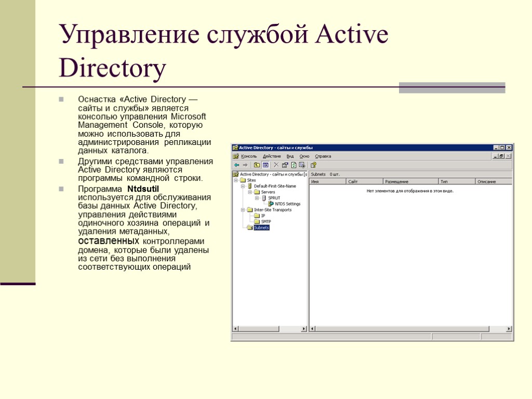Click the title bar Active Directory icon
This screenshot has width=532, height=399.
click(x=235, y=148)
